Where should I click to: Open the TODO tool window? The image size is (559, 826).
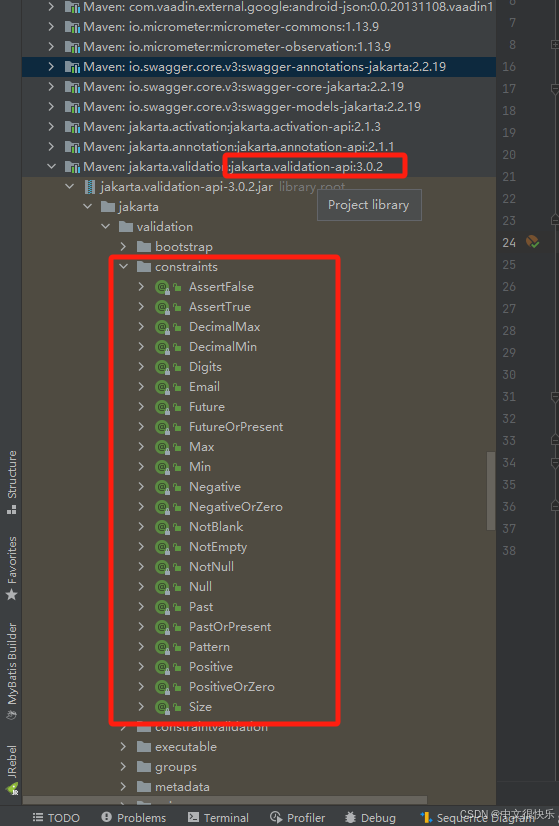pyautogui.click(x=56, y=817)
